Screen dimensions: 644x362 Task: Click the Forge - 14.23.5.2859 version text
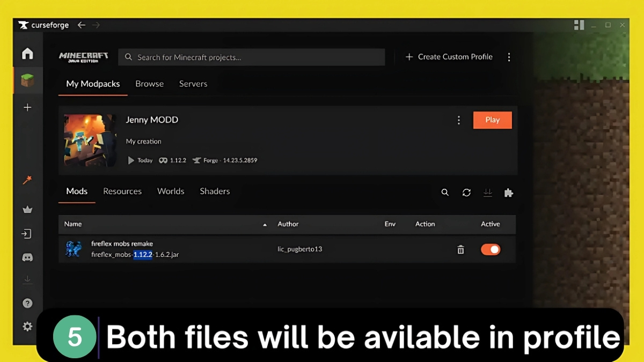pyautogui.click(x=230, y=160)
